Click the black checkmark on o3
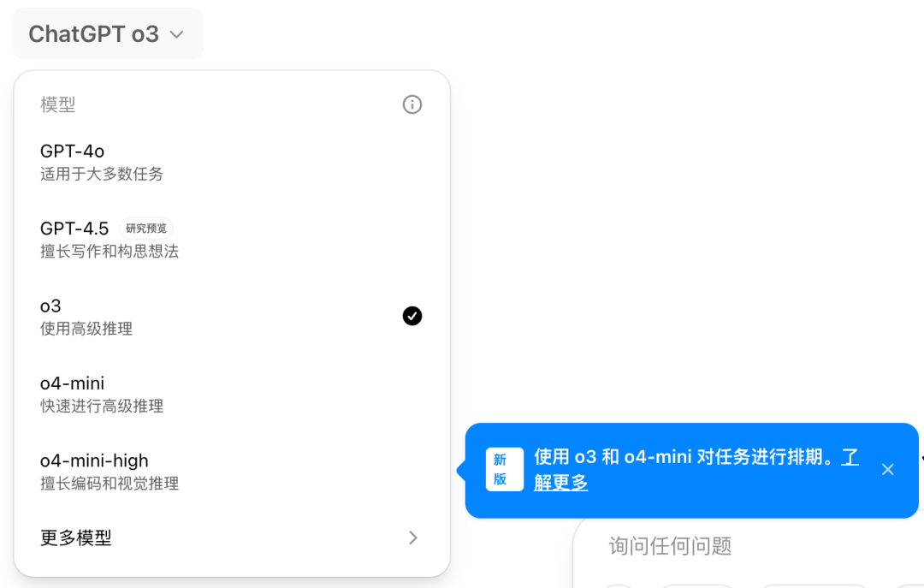Viewport: 924px width, 588px height. [412, 316]
